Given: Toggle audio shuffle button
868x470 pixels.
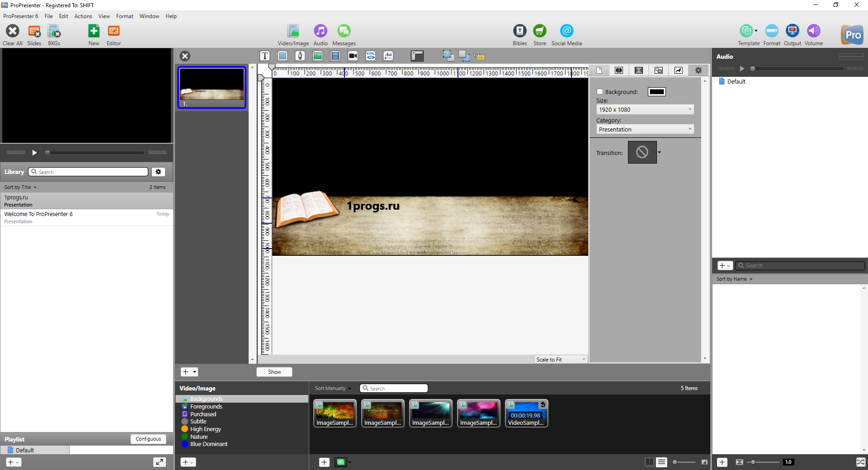Looking at the screenshot, I should (x=861, y=462).
